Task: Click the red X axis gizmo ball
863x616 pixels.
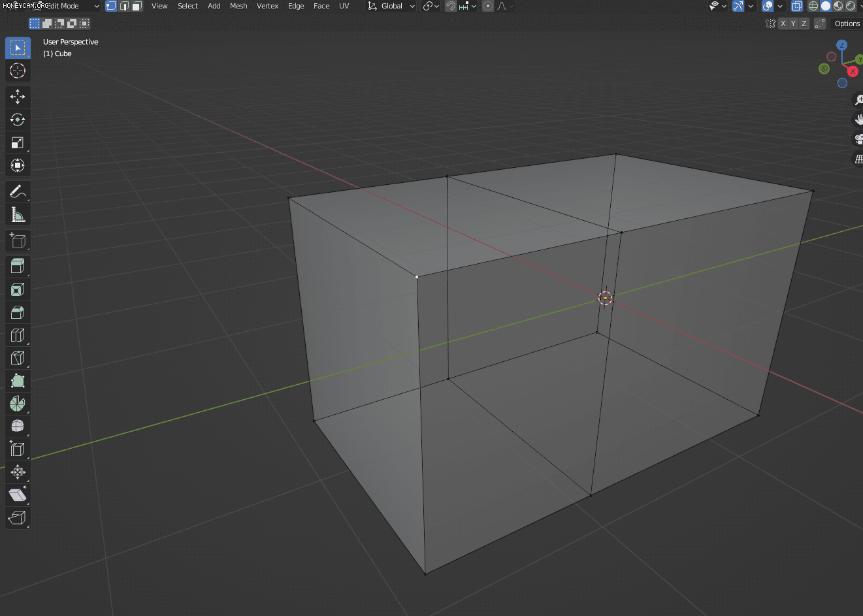Action: pyautogui.click(x=853, y=71)
